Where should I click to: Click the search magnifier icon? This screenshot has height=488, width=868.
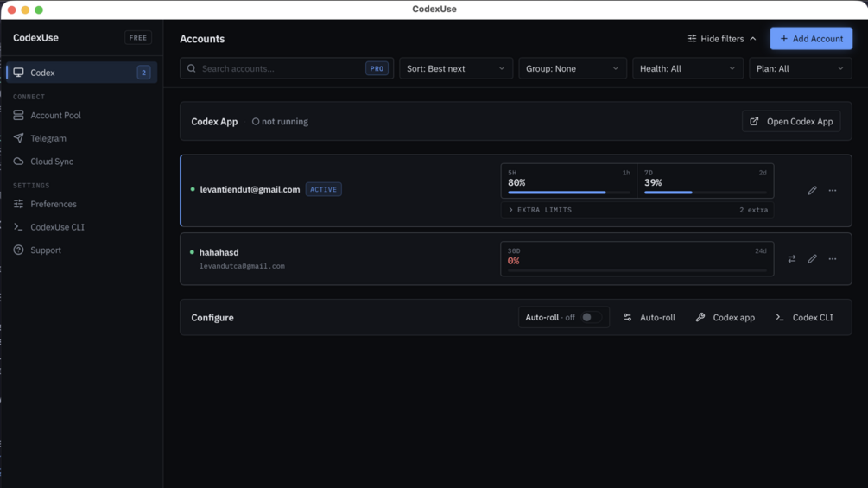point(192,68)
